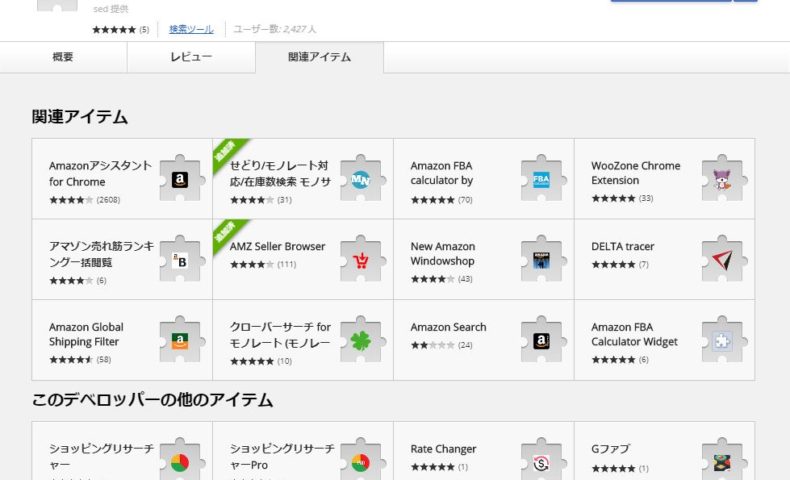Viewport: 790px width, 480px height.
Task: Open アマゾン売れ筋ランキング一括閲覧 title
Action: click(x=101, y=254)
